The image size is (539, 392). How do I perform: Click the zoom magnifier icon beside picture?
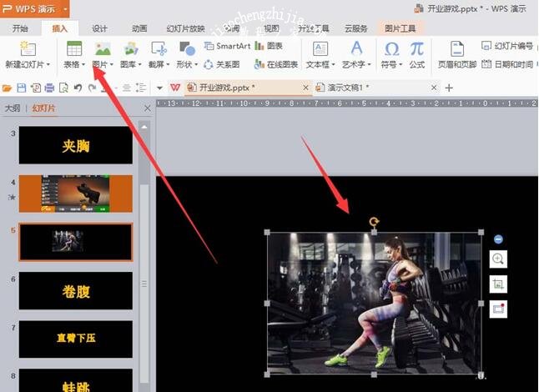click(498, 259)
